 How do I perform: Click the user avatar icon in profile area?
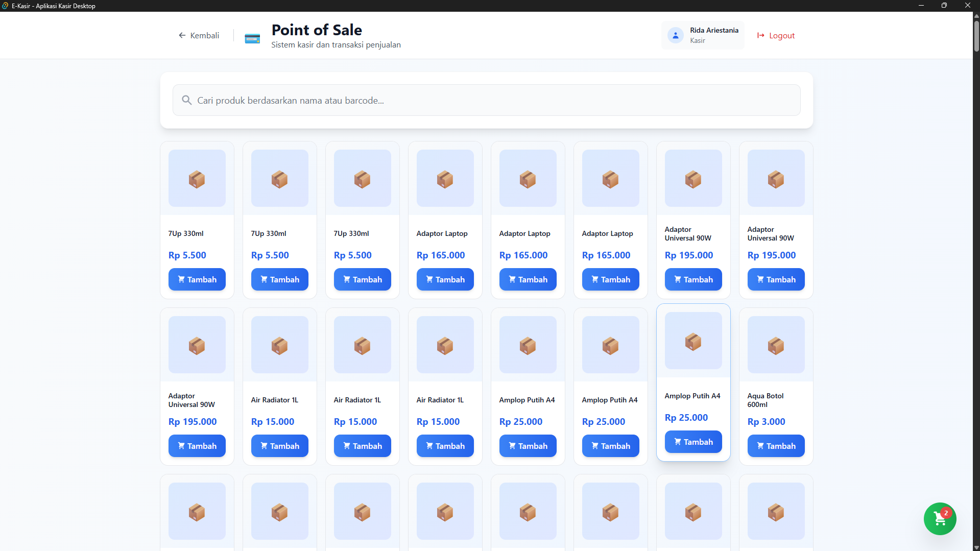click(675, 35)
